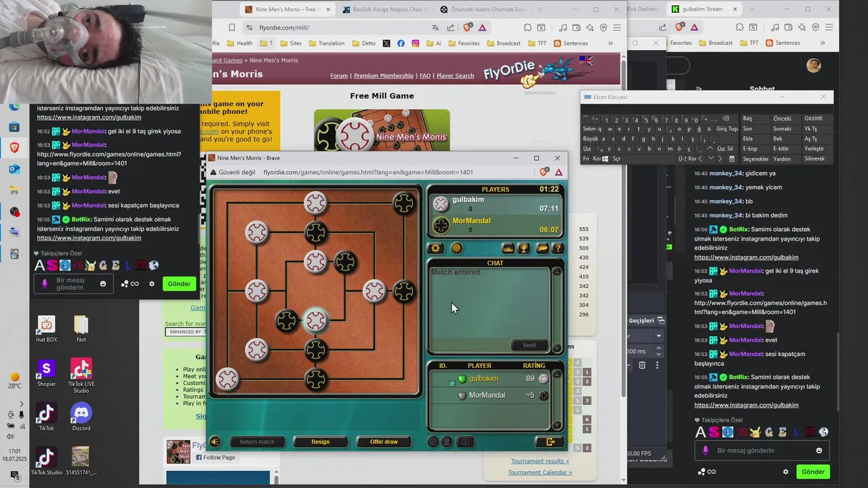This screenshot has width=868, height=488.
Task: Open game settings gear in Nine Men's Morris
Action: click(436, 249)
